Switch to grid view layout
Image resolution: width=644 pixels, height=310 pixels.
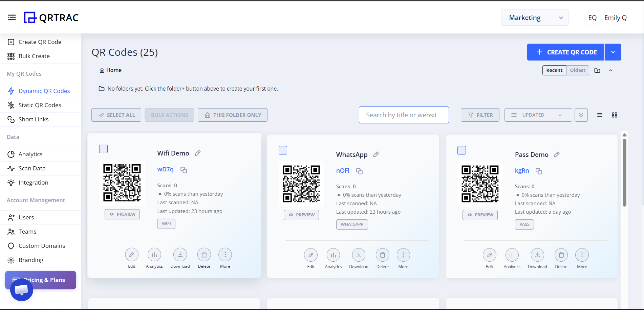pos(615,115)
